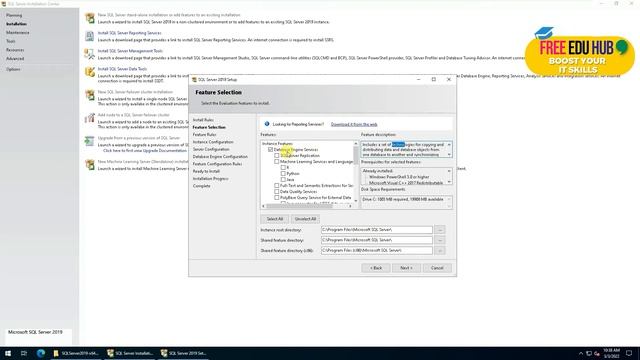Enable the Data Quality Services checkbox
Image resolution: width=640 pixels, height=360 pixels.
[277, 191]
